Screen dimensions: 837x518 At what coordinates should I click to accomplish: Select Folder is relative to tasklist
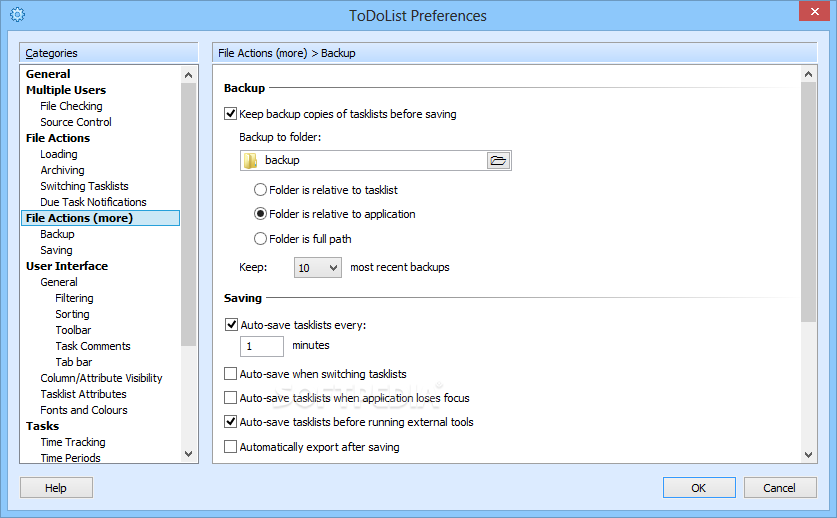(260, 190)
